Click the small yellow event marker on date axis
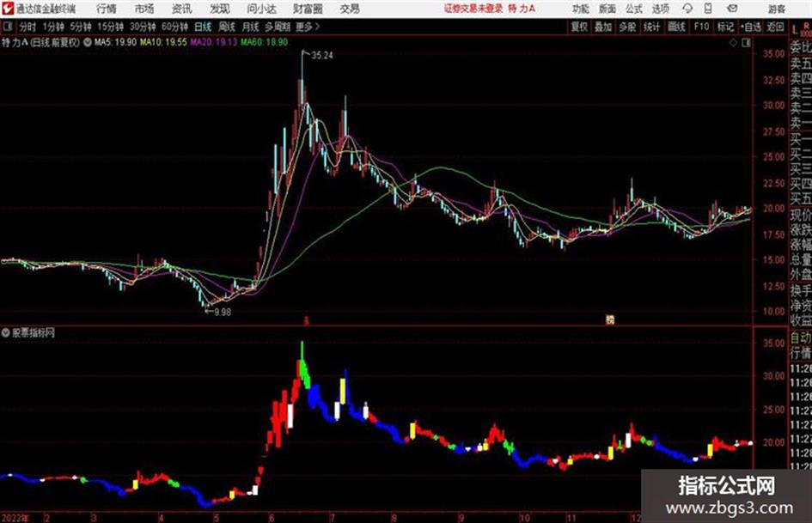 point(610,320)
